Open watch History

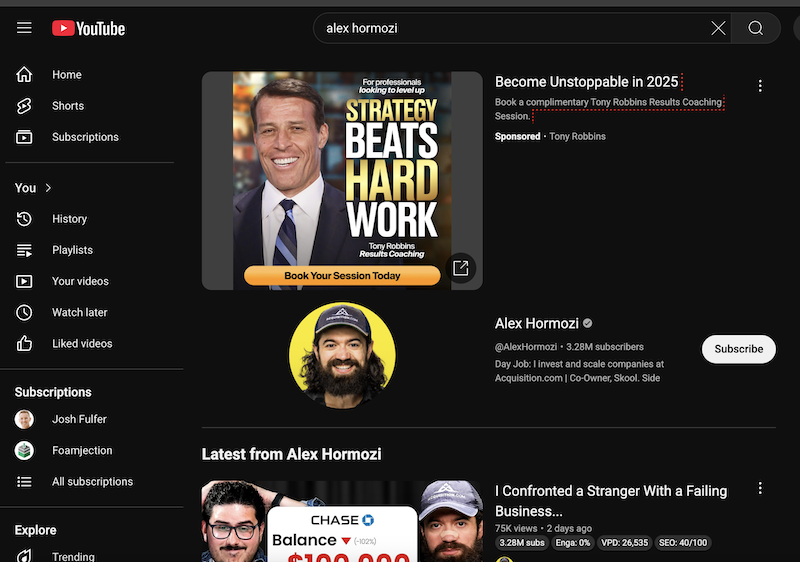[x=69, y=219]
